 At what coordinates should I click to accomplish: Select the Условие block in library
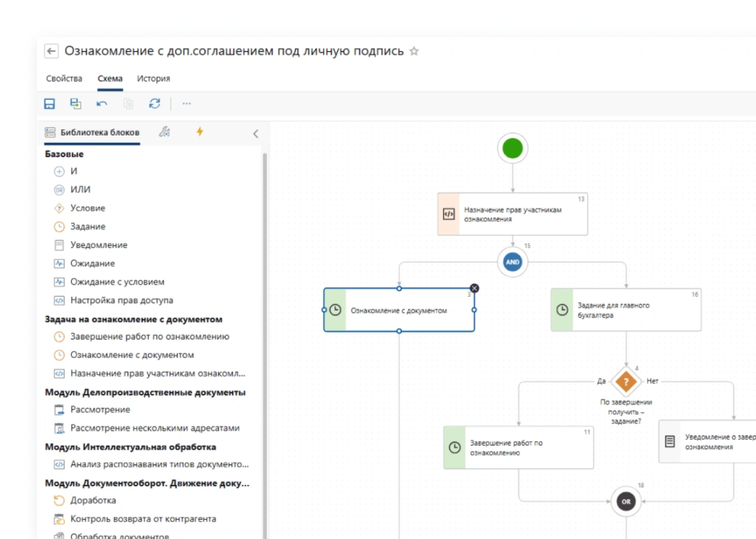(x=87, y=208)
